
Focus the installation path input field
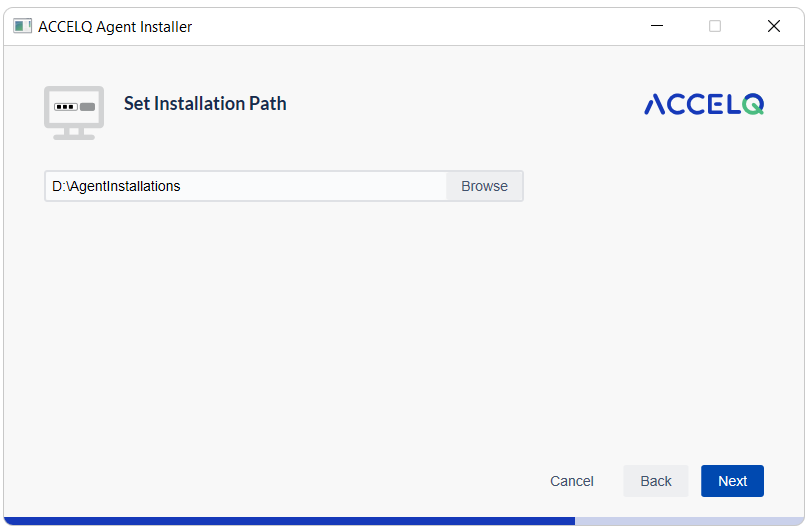(x=246, y=186)
